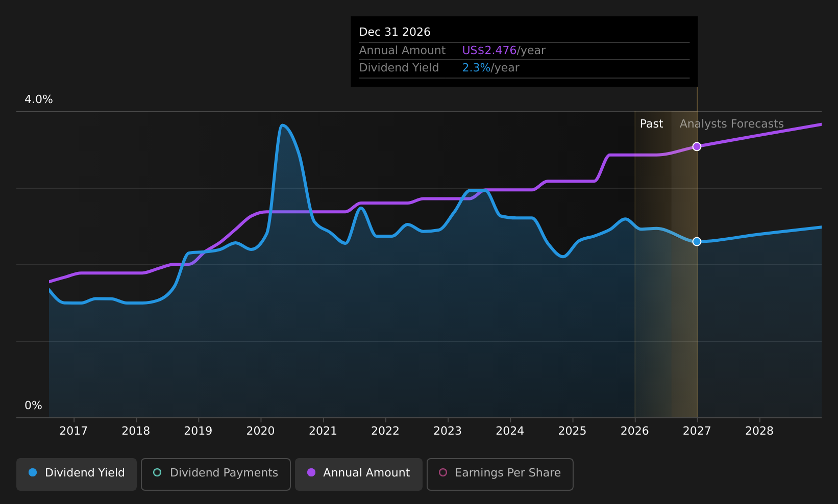Click the 2017 x-axis label
838x504 pixels.
[73, 431]
